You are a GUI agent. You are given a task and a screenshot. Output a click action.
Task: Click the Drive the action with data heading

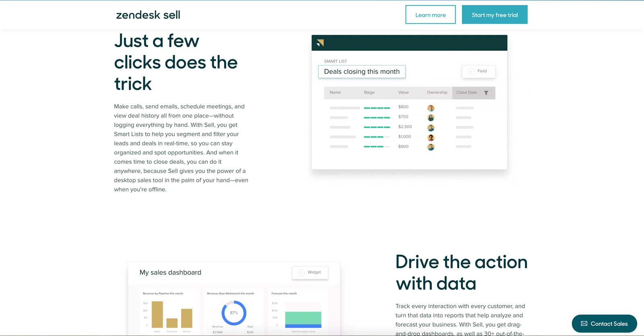point(461,272)
